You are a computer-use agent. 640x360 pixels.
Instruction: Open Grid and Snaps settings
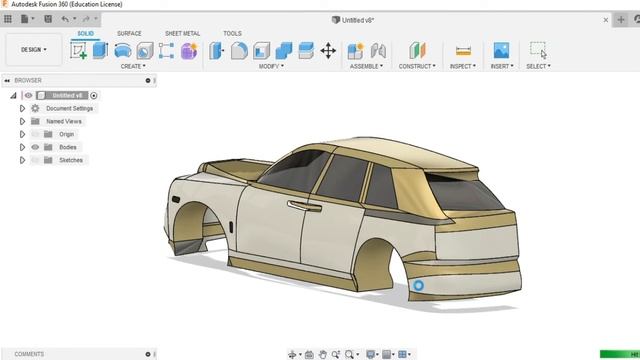click(388, 354)
